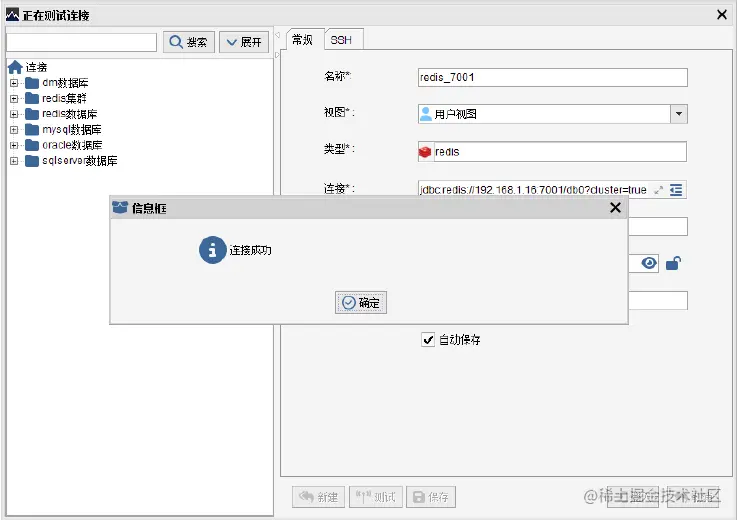Switch to the 常规 tab
The width and height of the screenshot is (737, 520).
pos(303,39)
